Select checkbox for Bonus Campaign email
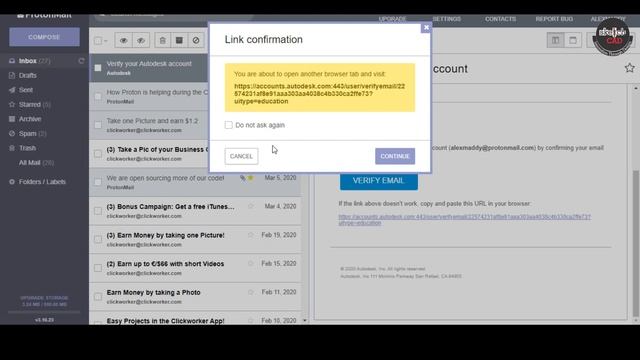The image size is (640, 360). tap(98, 211)
